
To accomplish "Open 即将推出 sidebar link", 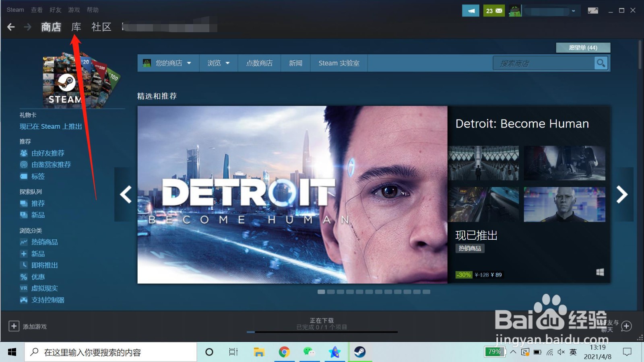I will [x=44, y=265].
